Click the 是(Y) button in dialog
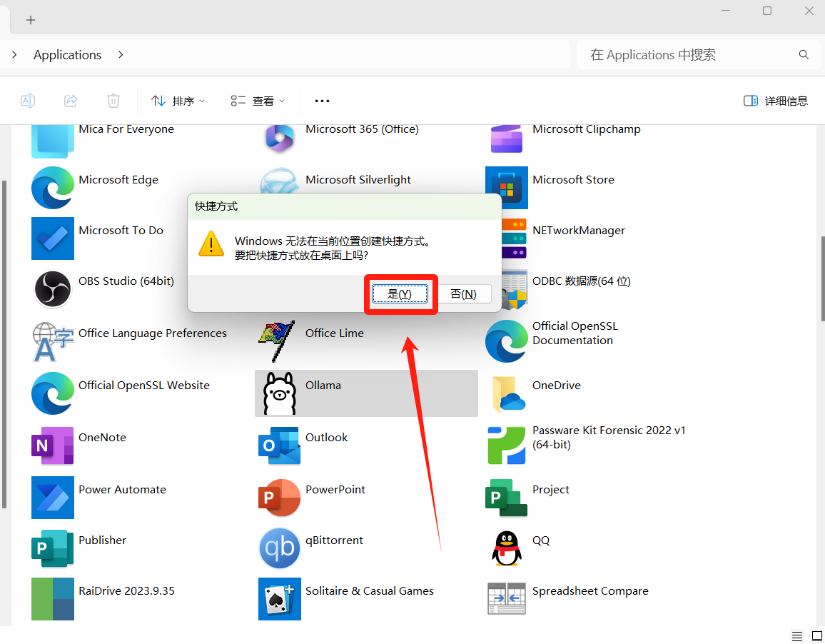 click(400, 294)
